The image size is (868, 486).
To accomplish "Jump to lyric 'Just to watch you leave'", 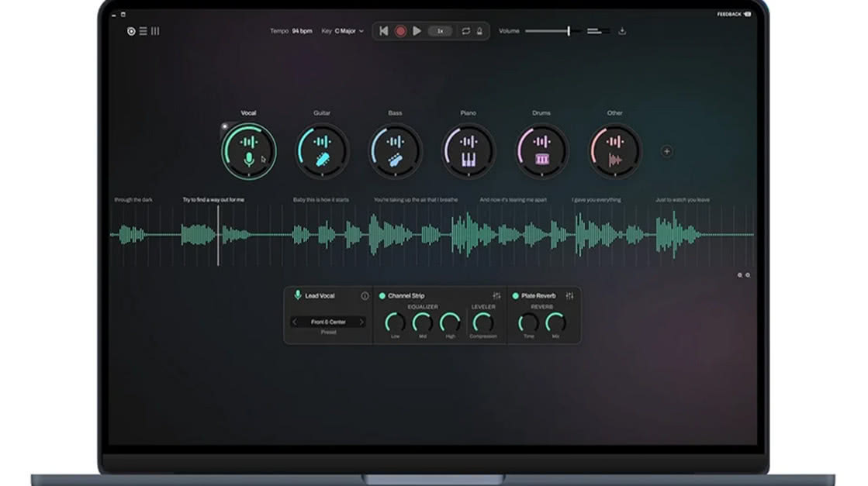I will pos(683,200).
